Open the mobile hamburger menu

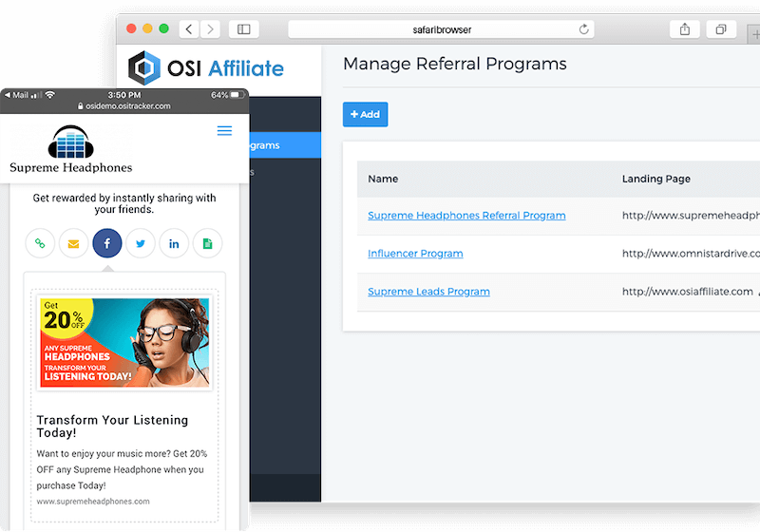(224, 130)
